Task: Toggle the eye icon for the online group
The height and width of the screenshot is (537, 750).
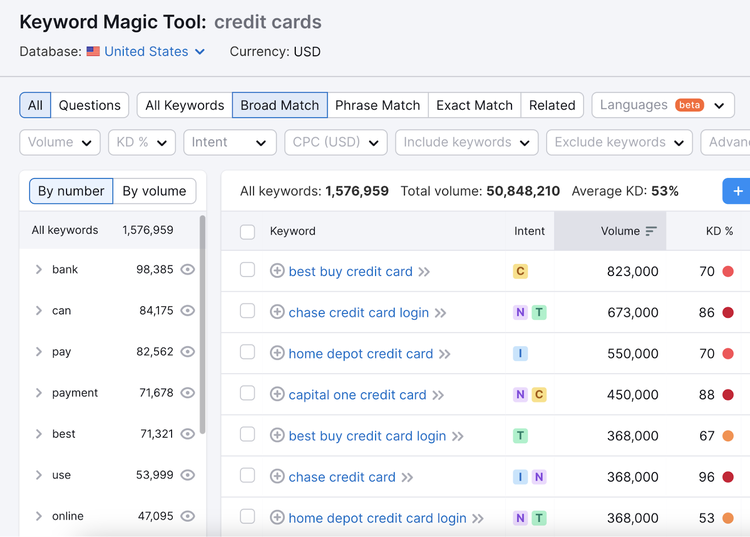Action: pos(188,516)
